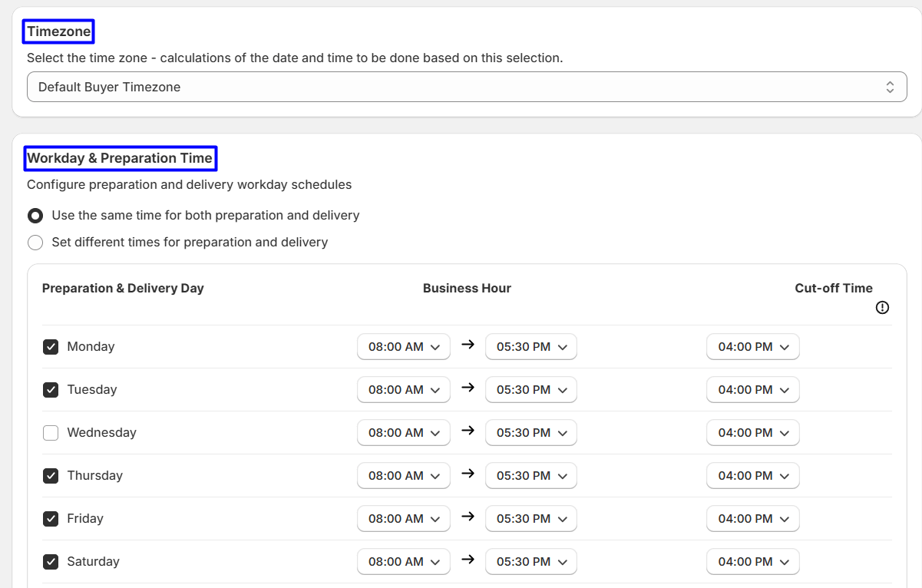Toggle the Saturday checkbox
This screenshot has height=588, width=922.
[51, 562]
